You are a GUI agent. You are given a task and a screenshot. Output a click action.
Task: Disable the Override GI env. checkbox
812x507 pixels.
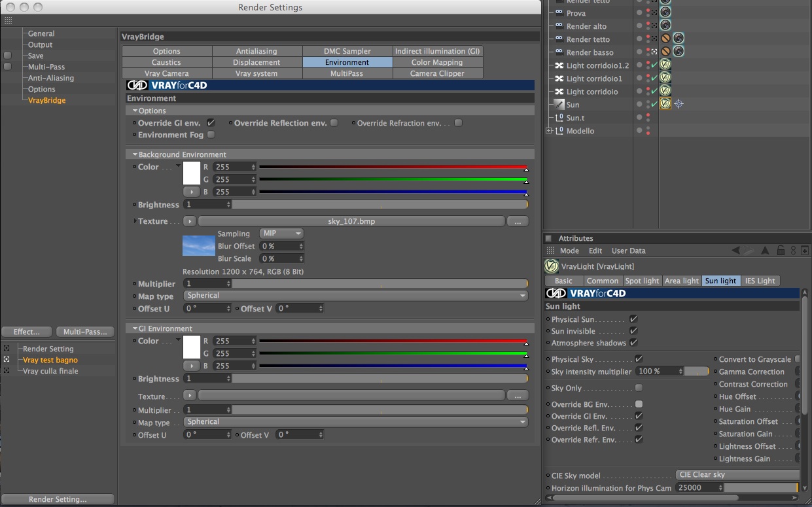(x=211, y=122)
